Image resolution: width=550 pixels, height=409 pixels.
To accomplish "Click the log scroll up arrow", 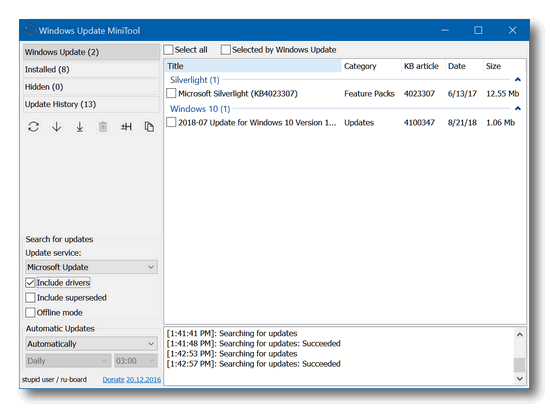I will tap(519, 335).
